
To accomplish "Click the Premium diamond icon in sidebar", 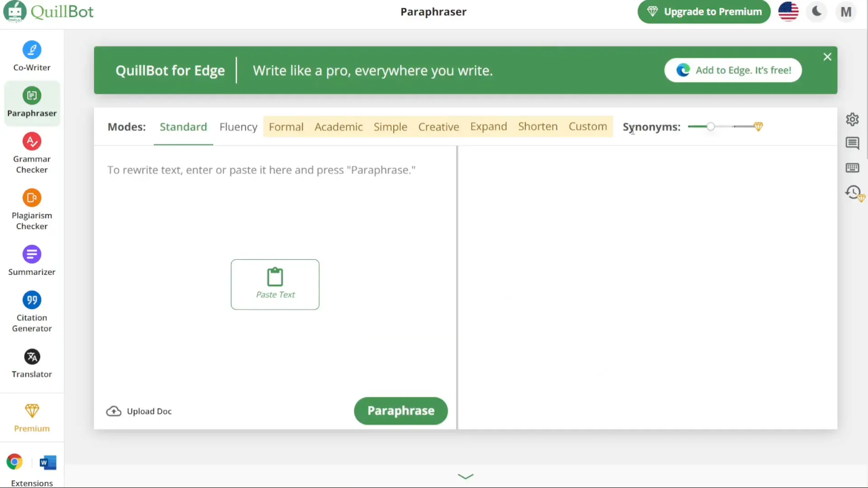I will (x=32, y=411).
